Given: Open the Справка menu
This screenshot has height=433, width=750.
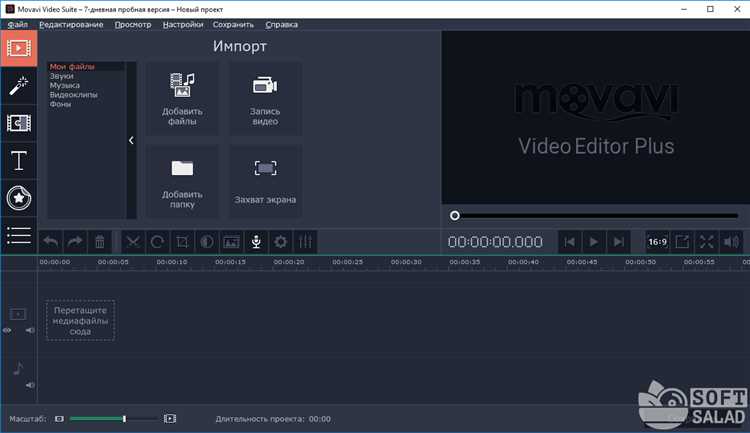Looking at the screenshot, I should pos(282,24).
